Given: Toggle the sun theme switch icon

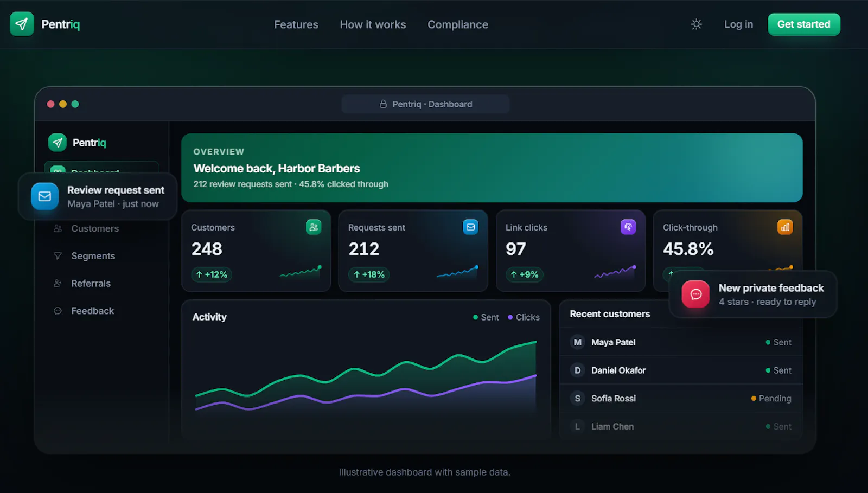Looking at the screenshot, I should click(x=697, y=24).
